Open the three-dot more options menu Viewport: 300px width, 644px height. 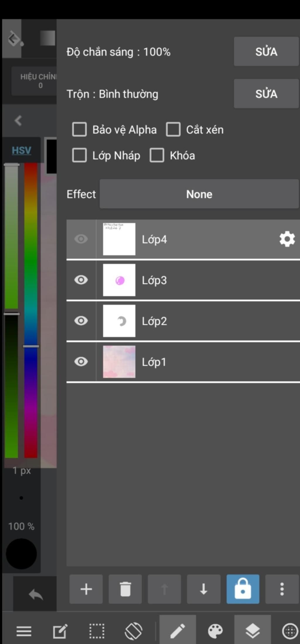pos(282,589)
